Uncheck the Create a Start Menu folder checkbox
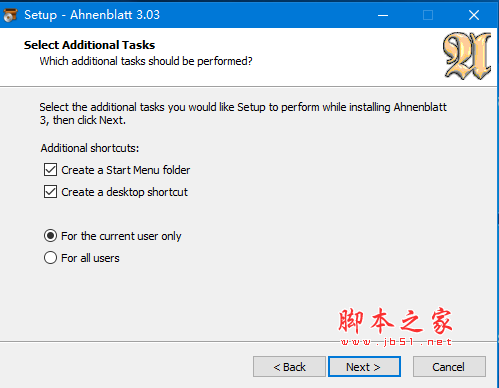The image size is (499, 388). pyautogui.click(x=50, y=170)
